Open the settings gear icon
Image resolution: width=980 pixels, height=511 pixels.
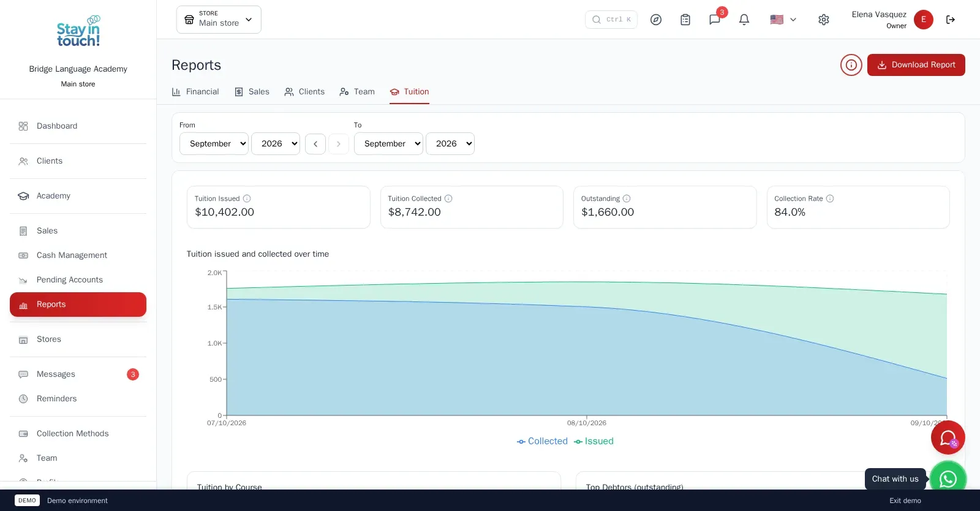click(x=824, y=20)
